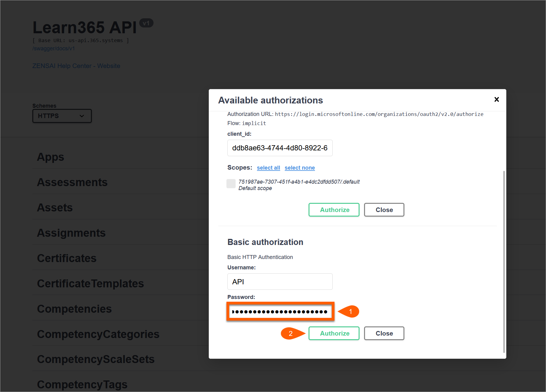Expand the Assessments API section
The width and height of the screenshot is (546, 392).
tap(72, 182)
